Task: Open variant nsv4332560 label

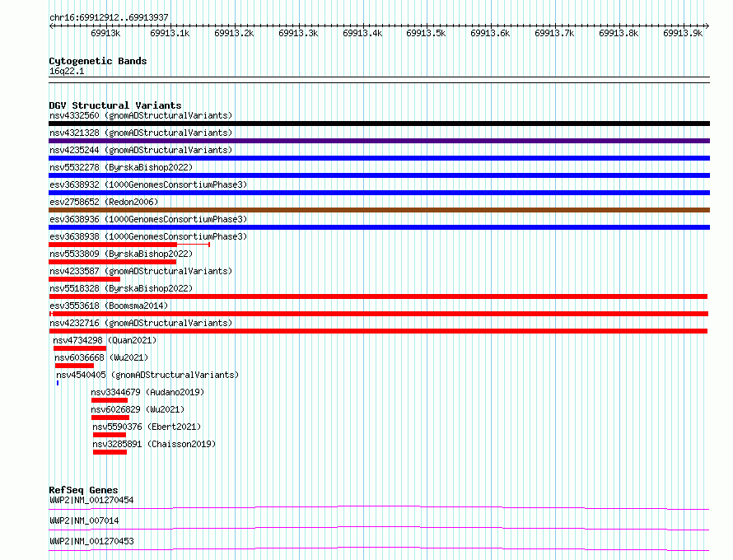Action: 141,115
